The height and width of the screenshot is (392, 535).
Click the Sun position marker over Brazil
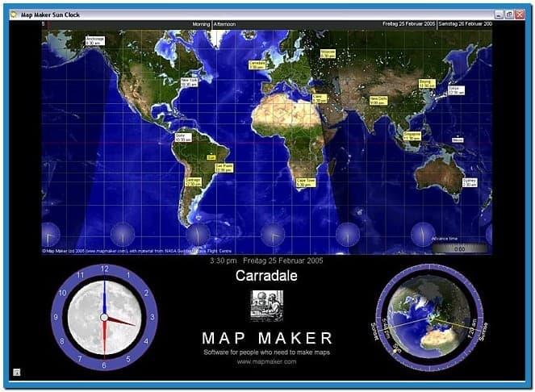[211, 157]
